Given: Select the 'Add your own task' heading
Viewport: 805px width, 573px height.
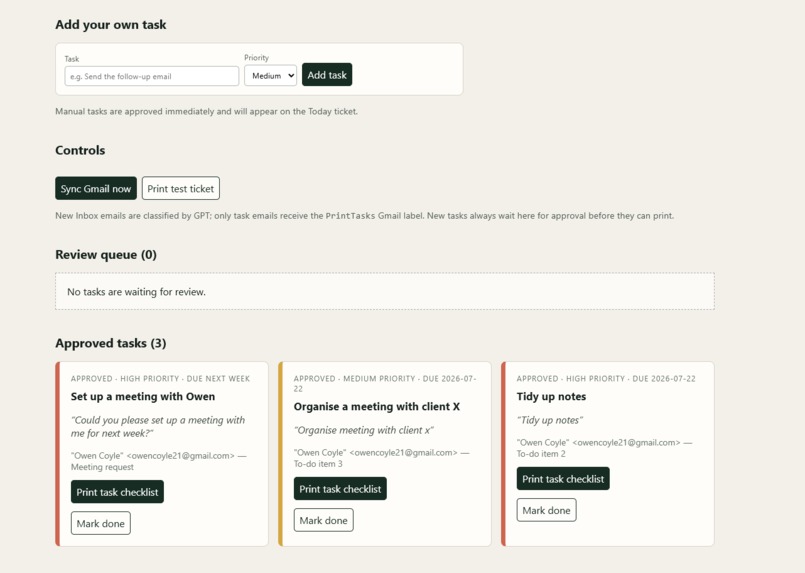Looking at the screenshot, I should [111, 25].
